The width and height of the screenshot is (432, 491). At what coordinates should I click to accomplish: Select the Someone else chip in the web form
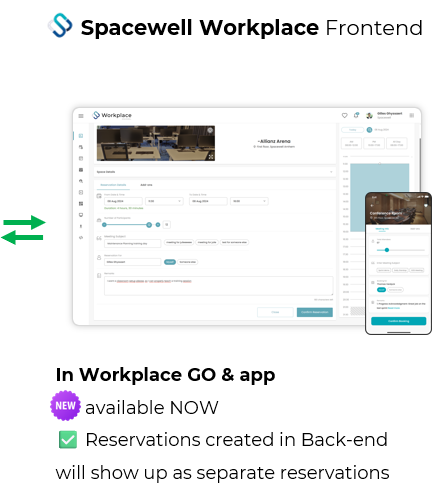187,262
